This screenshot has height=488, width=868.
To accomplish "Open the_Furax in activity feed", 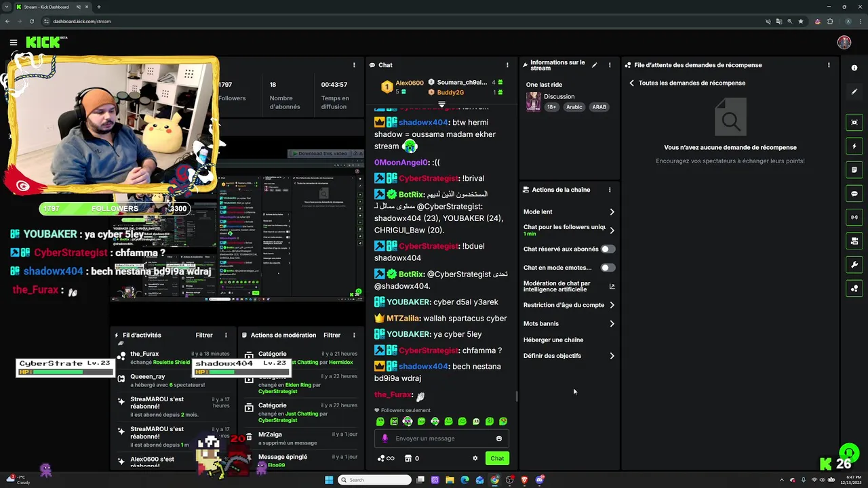I will [x=144, y=354].
